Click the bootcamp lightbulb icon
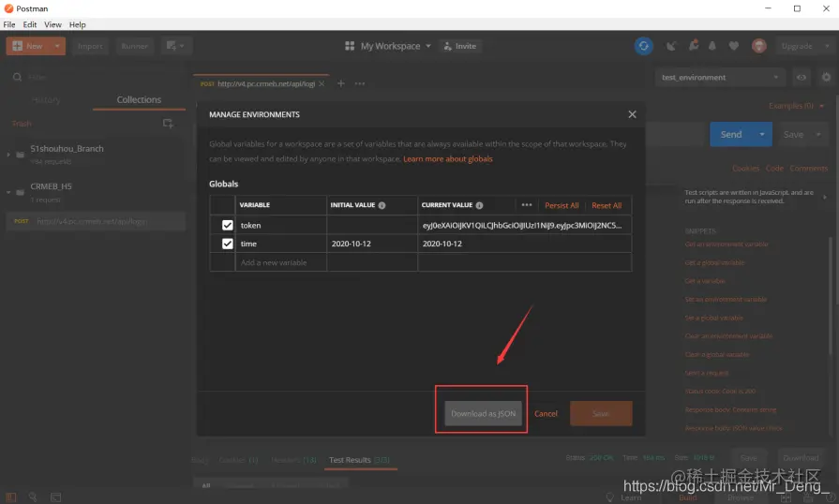The height and width of the screenshot is (504, 839). [x=609, y=497]
